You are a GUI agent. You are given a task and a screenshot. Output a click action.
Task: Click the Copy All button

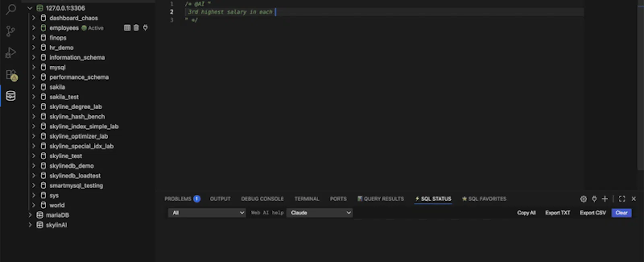(x=526, y=213)
